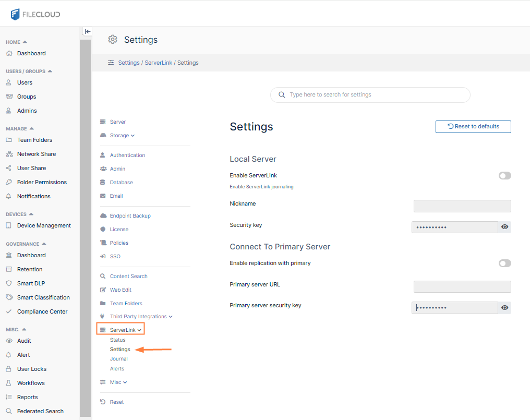Viewport: 530px width, 420px height.
Task: Click the Federated Search magnifier icon
Action: 8,411
